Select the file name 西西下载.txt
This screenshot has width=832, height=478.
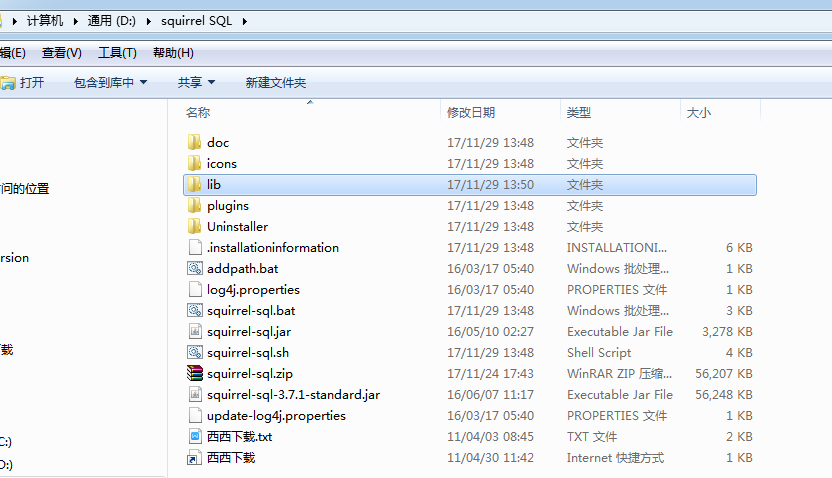239,437
